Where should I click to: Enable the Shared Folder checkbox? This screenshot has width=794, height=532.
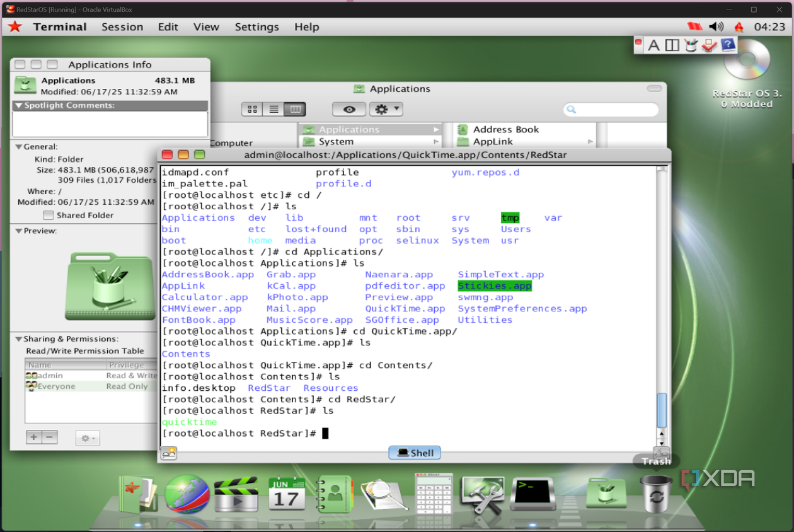pos(48,216)
